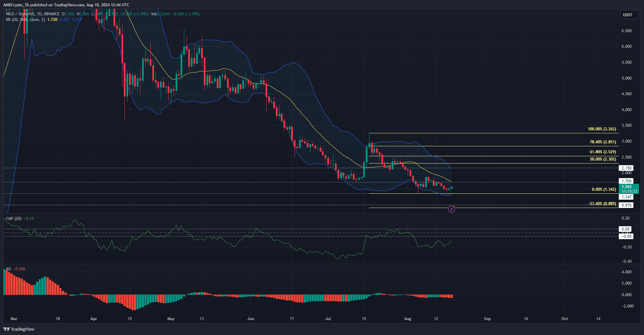Click the 6.500 price axis tick
This screenshot has height=335, width=644.
626,31
